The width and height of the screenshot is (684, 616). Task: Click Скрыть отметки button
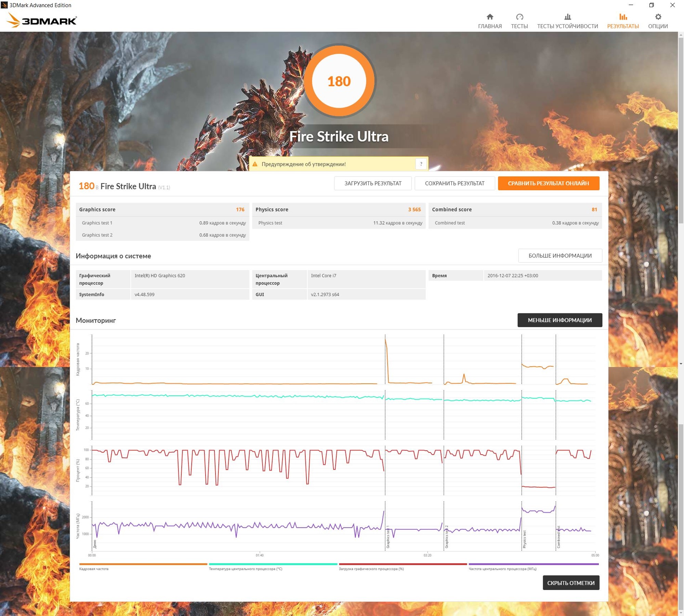pos(570,583)
